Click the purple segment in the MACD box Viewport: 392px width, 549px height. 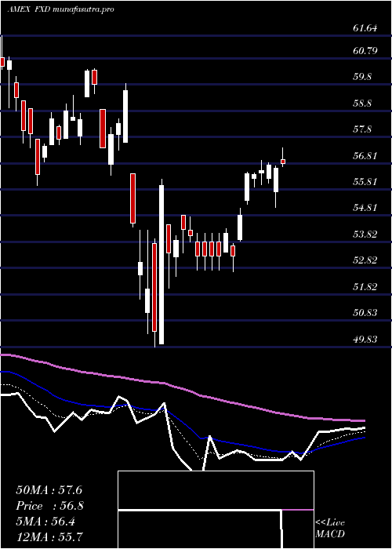pos(298,510)
